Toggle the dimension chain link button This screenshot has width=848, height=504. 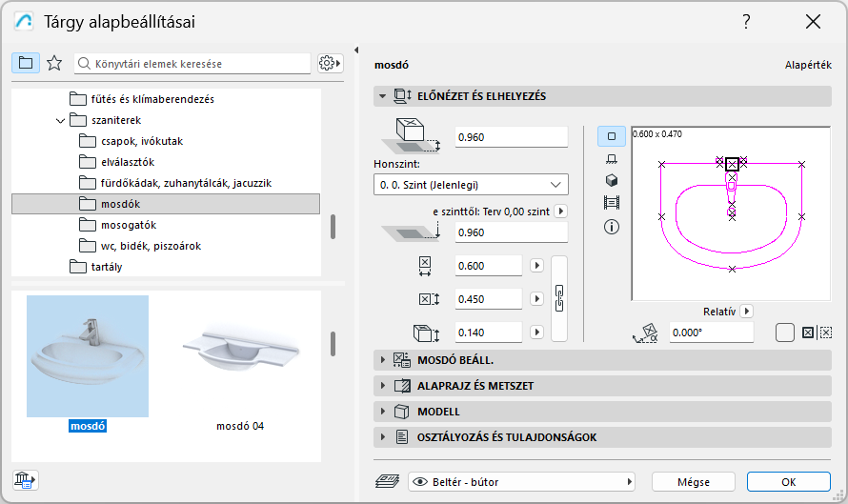(560, 299)
